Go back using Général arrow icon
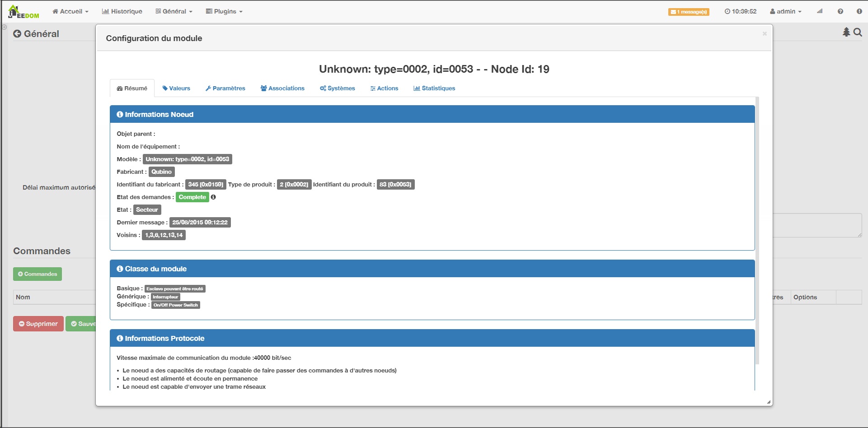Viewport: 868px width, 428px height. (17, 33)
